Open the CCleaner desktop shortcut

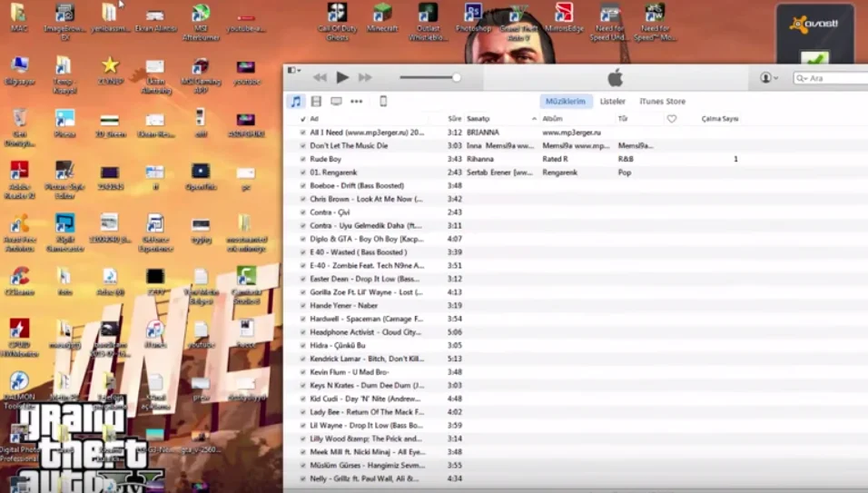(19, 281)
